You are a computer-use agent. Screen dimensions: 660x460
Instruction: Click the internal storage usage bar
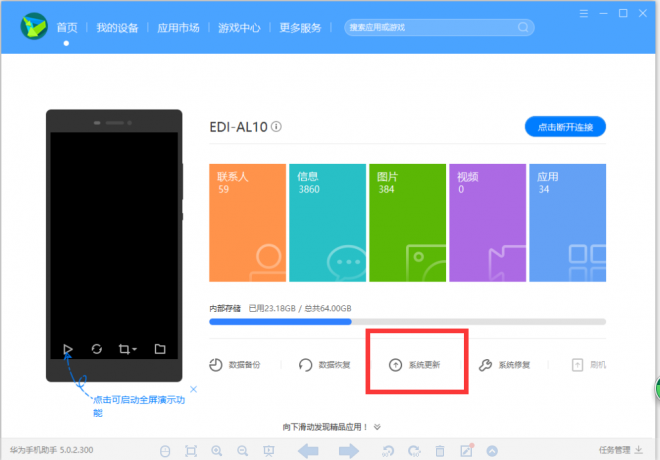coord(407,322)
